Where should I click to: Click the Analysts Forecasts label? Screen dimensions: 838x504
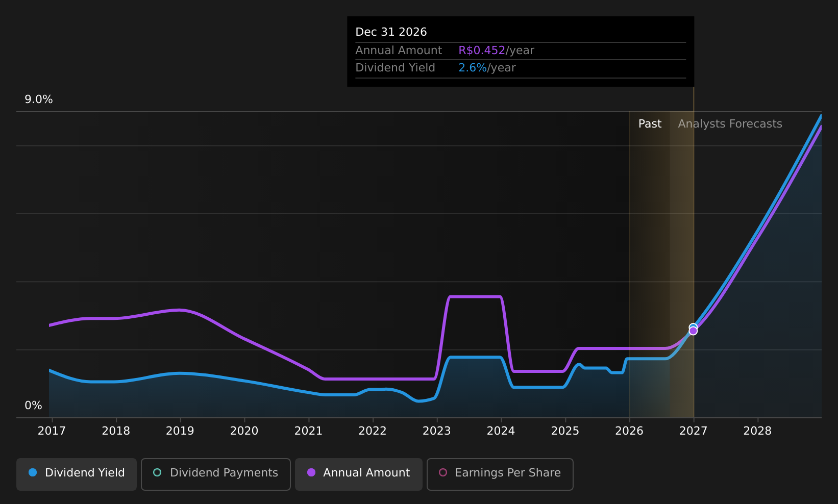click(730, 124)
